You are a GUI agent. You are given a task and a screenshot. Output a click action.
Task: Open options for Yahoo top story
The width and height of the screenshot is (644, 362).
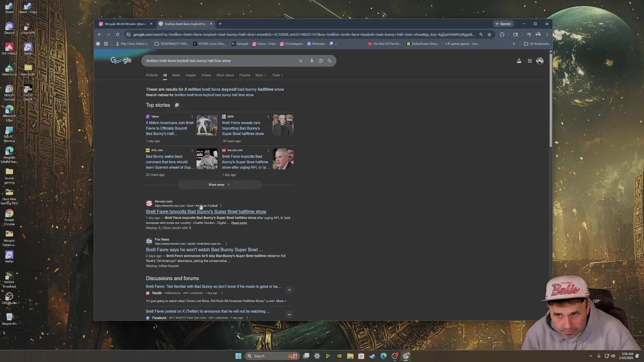[x=192, y=117]
